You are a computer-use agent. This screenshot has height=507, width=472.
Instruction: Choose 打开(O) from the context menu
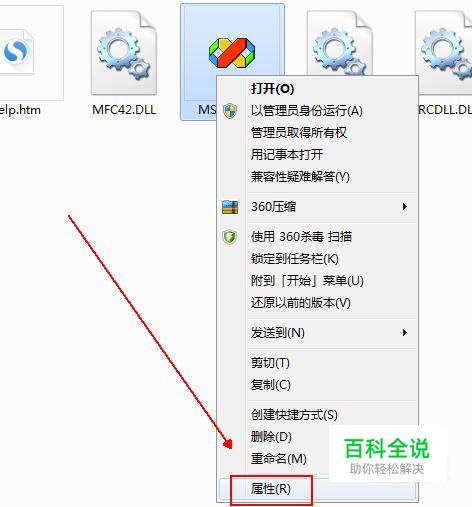coord(272,89)
